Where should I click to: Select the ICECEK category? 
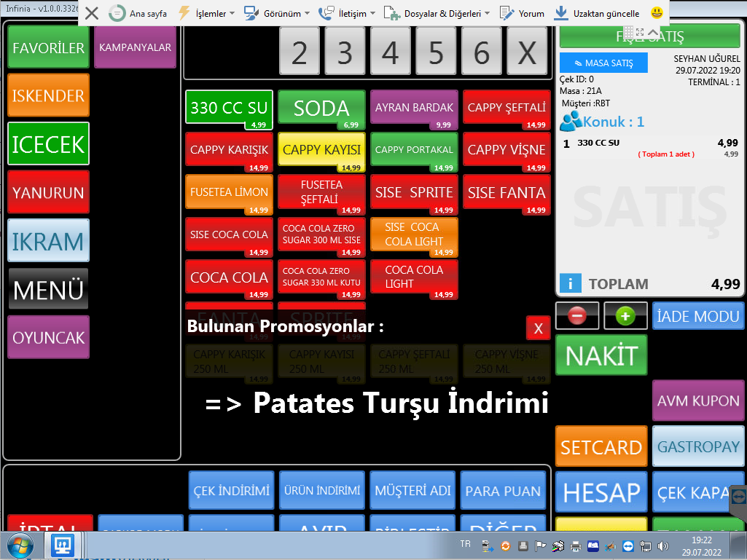pyautogui.click(x=49, y=143)
